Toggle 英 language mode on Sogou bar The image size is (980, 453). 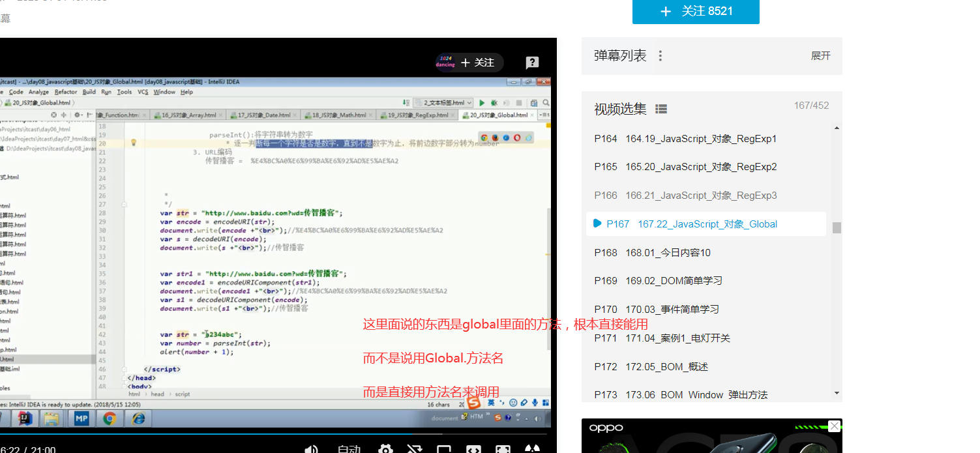tap(491, 402)
